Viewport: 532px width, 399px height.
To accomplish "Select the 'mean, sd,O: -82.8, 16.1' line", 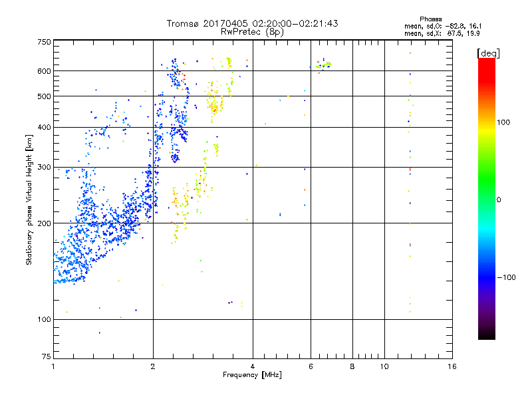I will (x=443, y=26).
